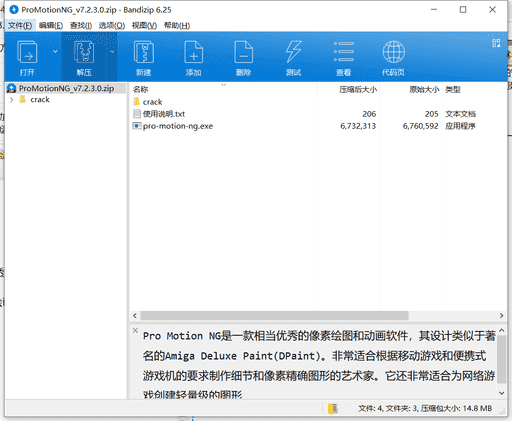
Task: Open the 视图(V) menu
Action: [x=144, y=25]
